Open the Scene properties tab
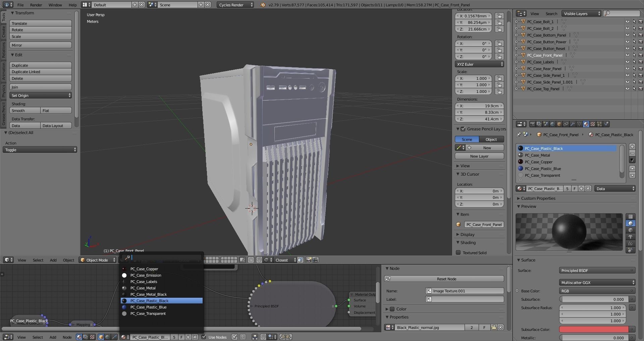The image size is (644, 341). pyautogui.click(x=546, y=124)
